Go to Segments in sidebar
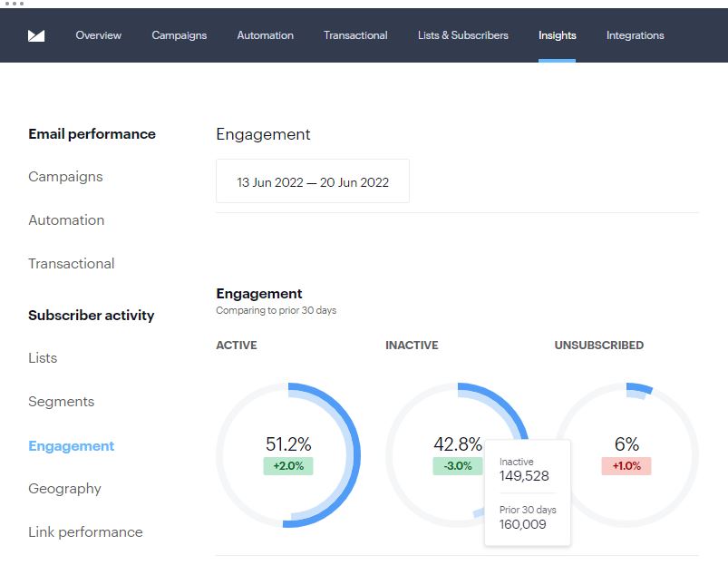728x565 pixels. [61, 402]
